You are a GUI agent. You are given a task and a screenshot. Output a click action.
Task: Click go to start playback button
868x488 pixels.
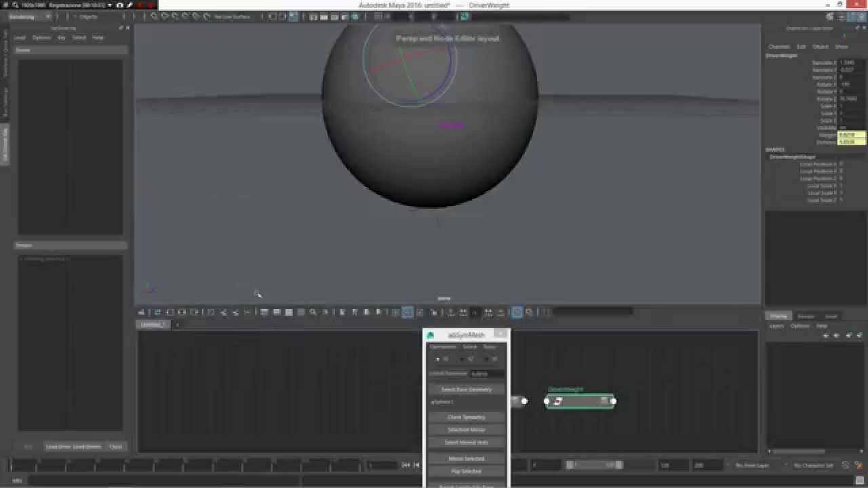tap(406, 465)
